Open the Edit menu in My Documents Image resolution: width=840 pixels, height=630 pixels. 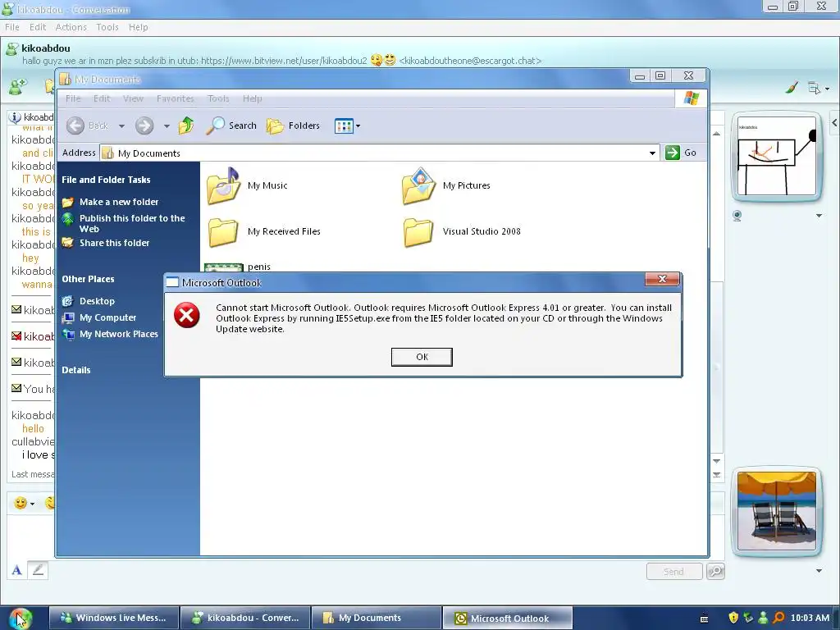[x=101, y=98]
